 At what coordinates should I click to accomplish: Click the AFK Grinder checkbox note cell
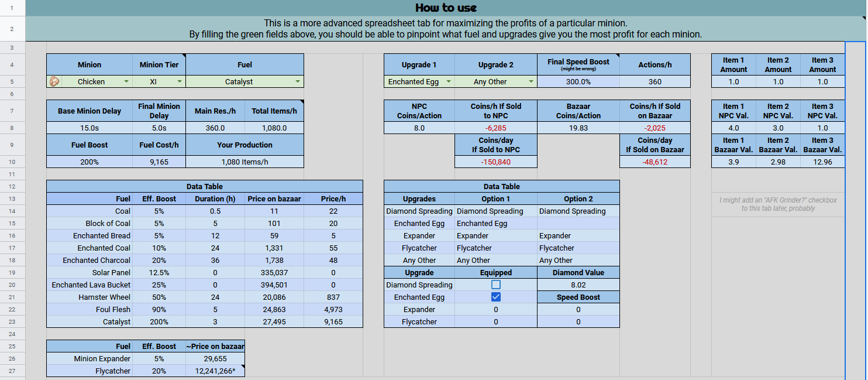(778, 203)
